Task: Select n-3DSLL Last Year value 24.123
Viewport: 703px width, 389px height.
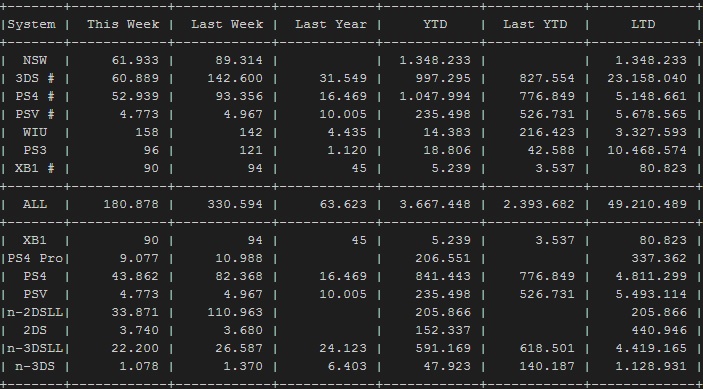Action: [343, 349]
